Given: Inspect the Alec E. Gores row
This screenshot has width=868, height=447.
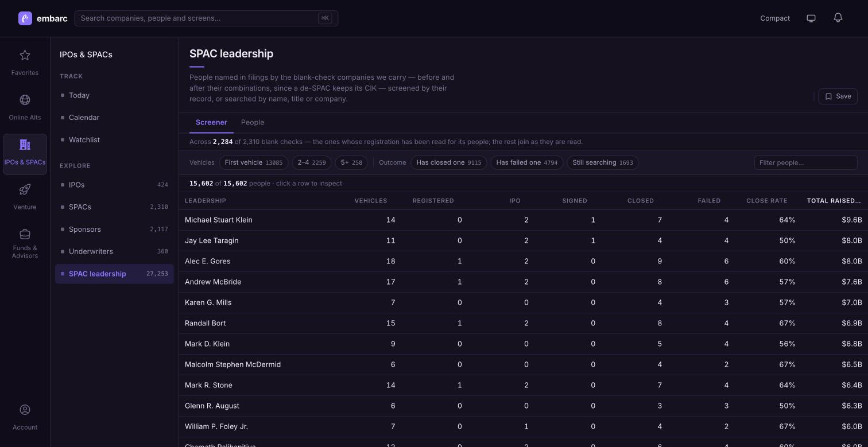Looking at the screenshot, I should [x=524, y=261].
